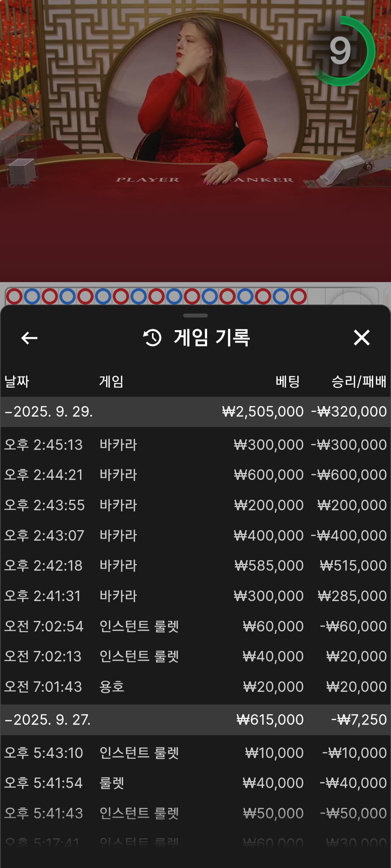Tap the back arrow in game history
391x868 pixels.
tap(29, 338)
